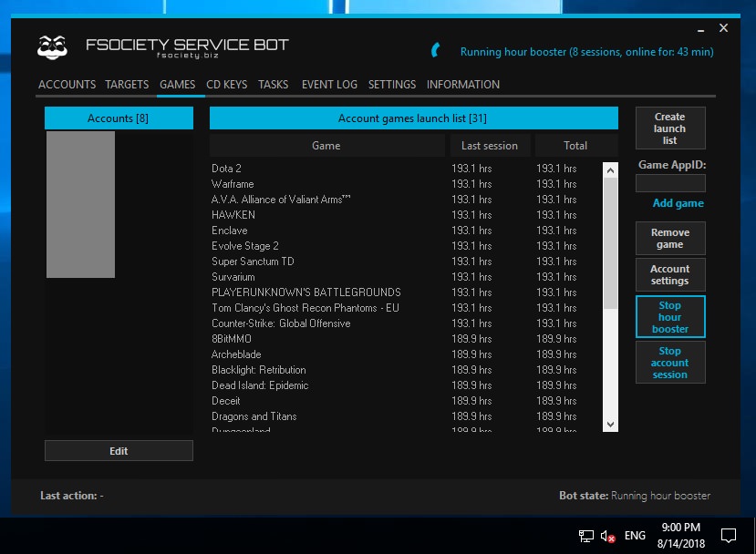Select the 8BitMMO game row

tap(405, 339)
